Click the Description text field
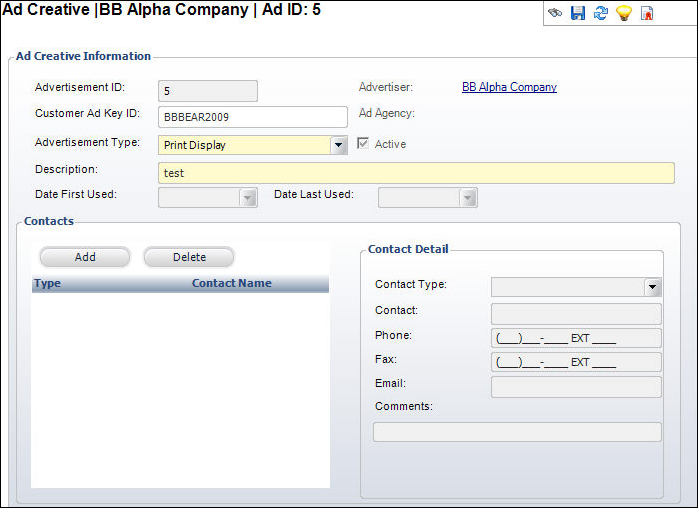 pos(416,173)
